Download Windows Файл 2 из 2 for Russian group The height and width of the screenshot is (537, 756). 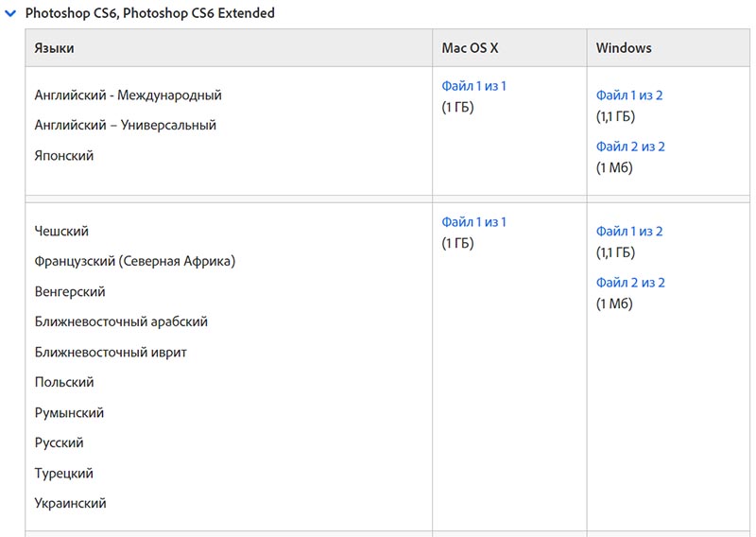(630, 283)
